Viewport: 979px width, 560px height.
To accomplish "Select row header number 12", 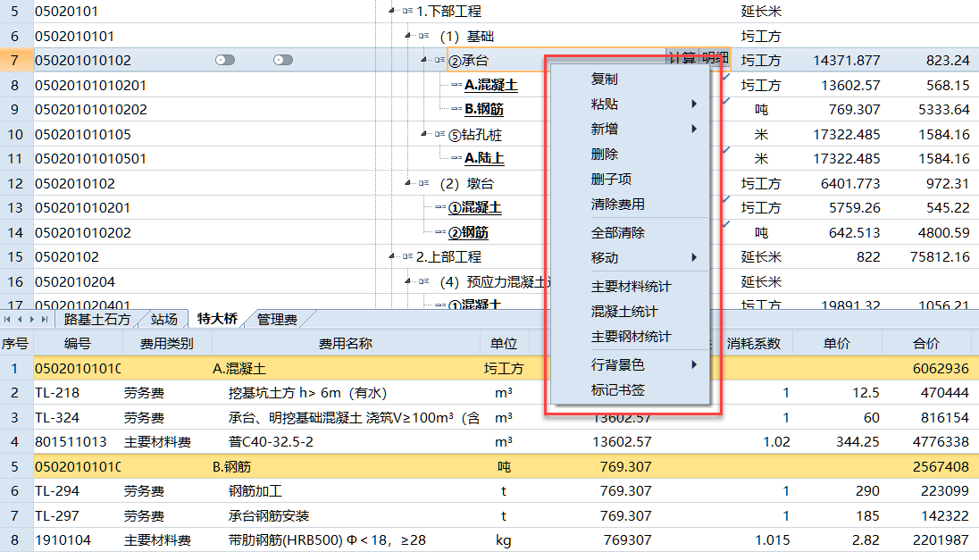I will [x=16, y=184].
